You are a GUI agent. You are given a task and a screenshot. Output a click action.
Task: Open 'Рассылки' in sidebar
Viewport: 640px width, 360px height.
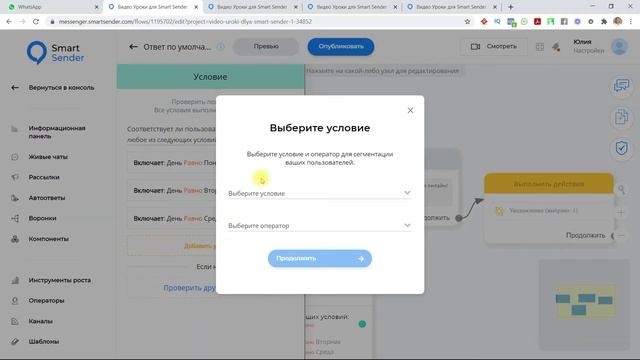tap(44, 177)
